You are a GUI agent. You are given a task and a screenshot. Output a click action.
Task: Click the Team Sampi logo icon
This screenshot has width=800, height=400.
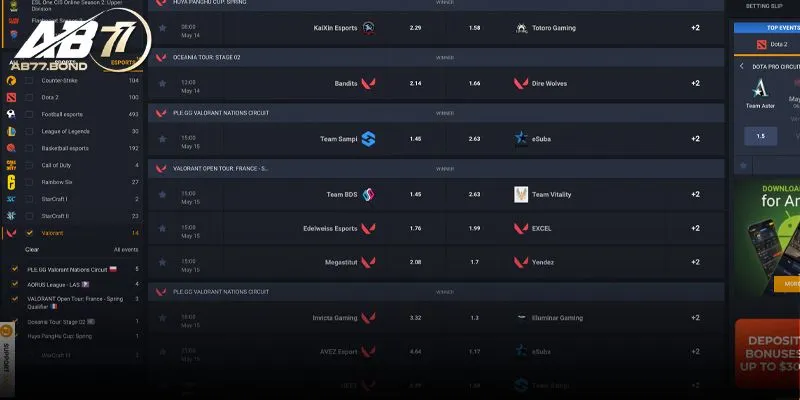click(368, 139)
